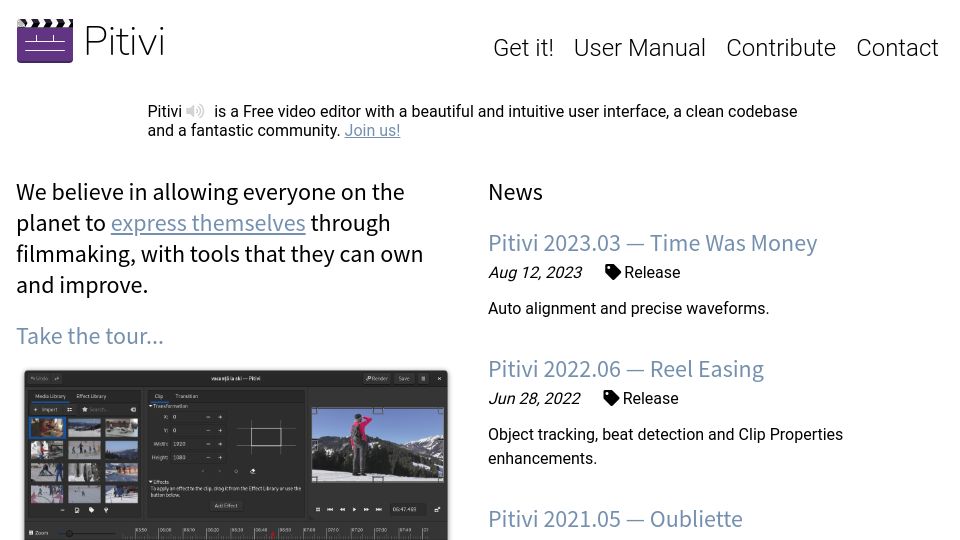The height and width of the screenshot is (540, 960).
Task: Open the Get it! page
Action: pos(523,48)
